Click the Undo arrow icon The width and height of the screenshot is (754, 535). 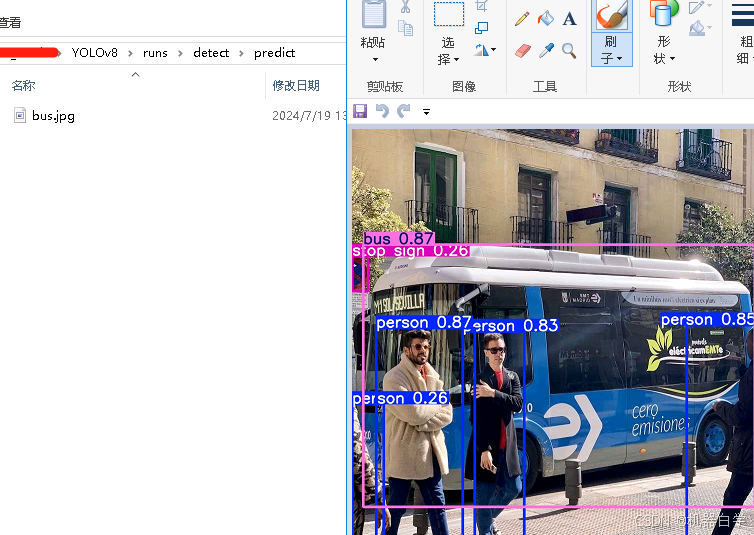click(382, 111)
